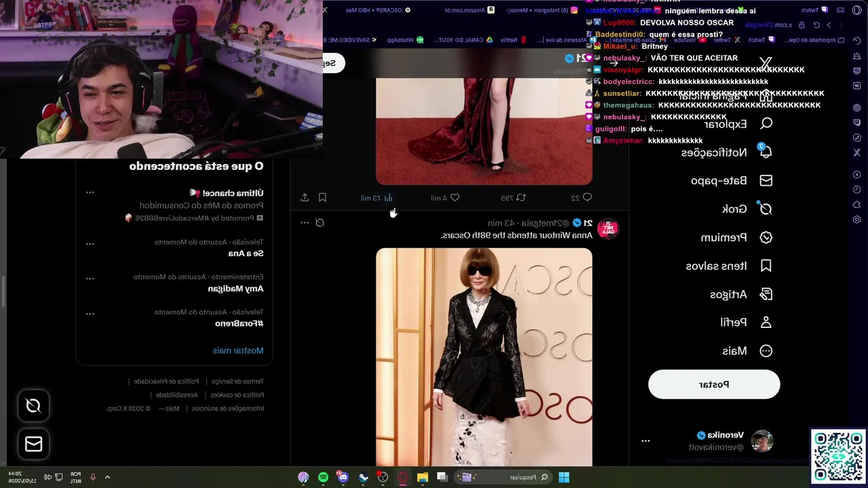Click the floating messages envelope button
Image resolution: width=868 pixels, height=488 pixels.
(x=33, y=444)
